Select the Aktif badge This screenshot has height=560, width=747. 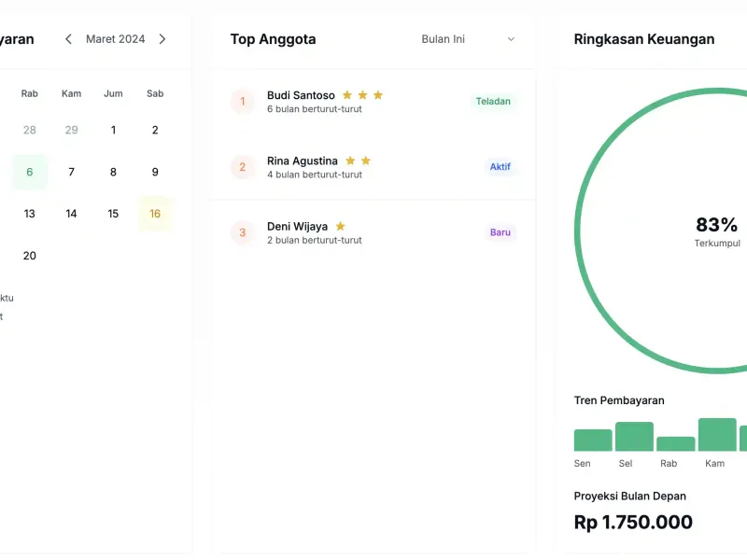click(x=500, y=167)
